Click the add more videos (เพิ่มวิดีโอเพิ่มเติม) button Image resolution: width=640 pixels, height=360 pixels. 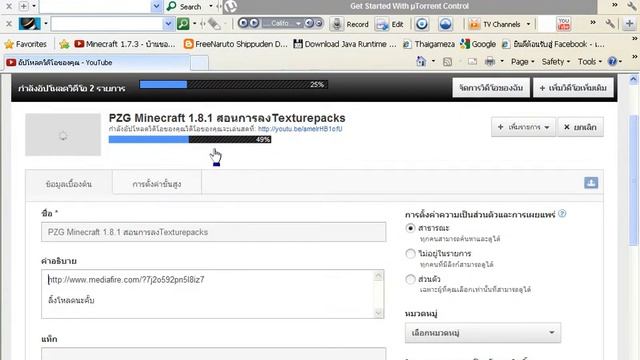click(x=573, y=88)
